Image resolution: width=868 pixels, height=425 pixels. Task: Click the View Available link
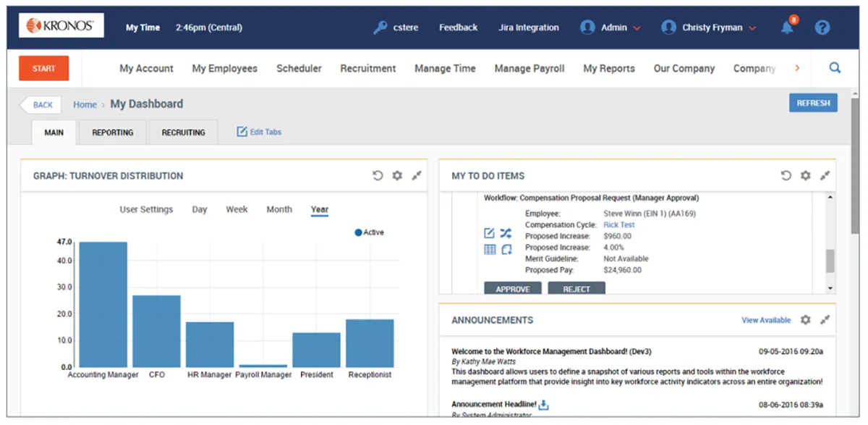coord(766,320)
